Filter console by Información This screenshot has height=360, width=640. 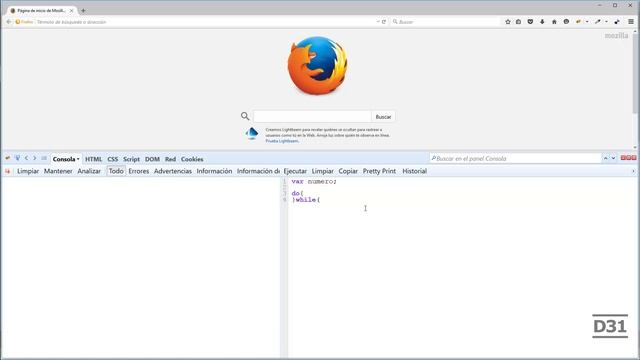[214, 171]
